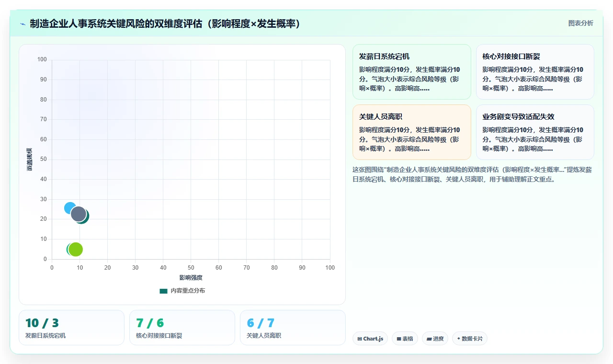Click the 进度 tag

point(435,339)
